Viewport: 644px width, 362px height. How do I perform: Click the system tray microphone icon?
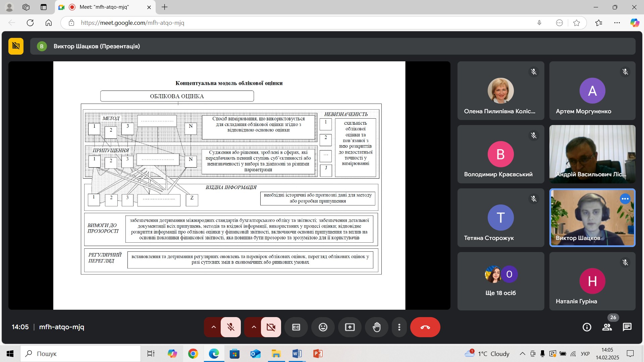point(542,354)
